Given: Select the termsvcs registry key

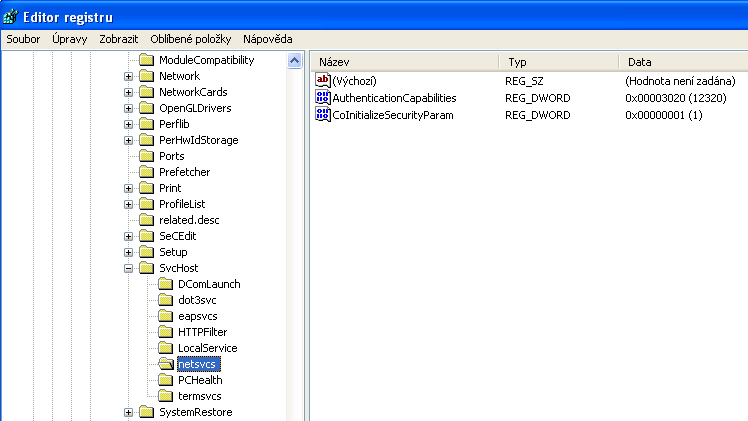Looking at the screenshot, I should click(199, 396).
